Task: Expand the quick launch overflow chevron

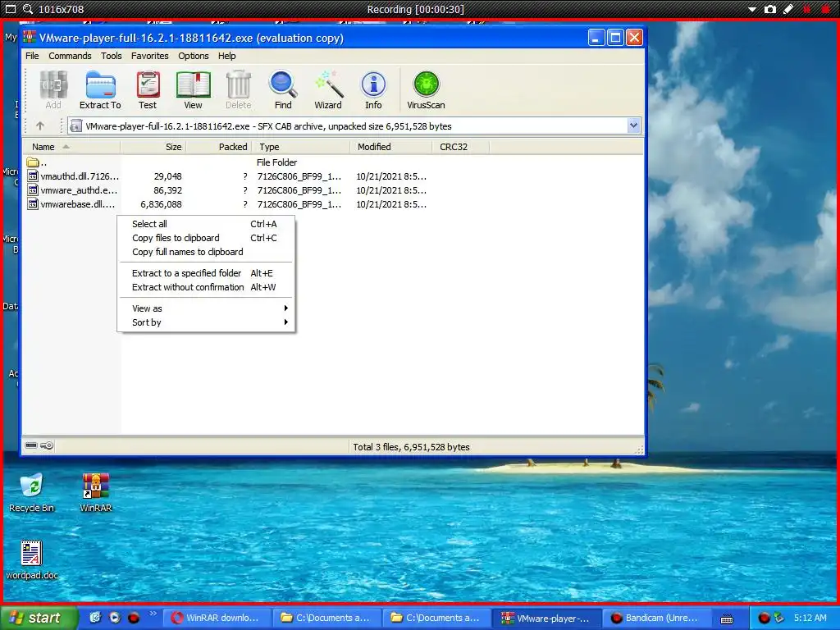Action: (x=153, y=614)
